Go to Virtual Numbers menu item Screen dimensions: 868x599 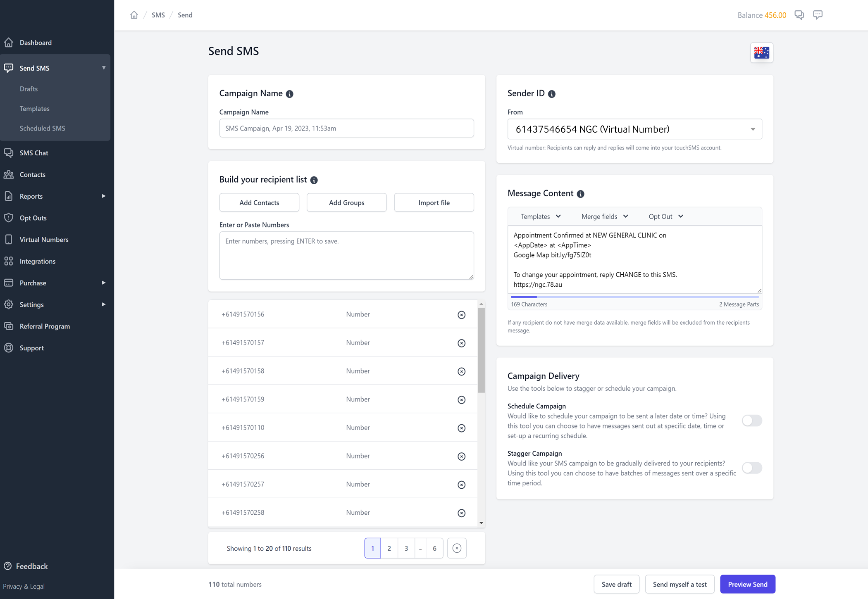click(x=44, y=240)
